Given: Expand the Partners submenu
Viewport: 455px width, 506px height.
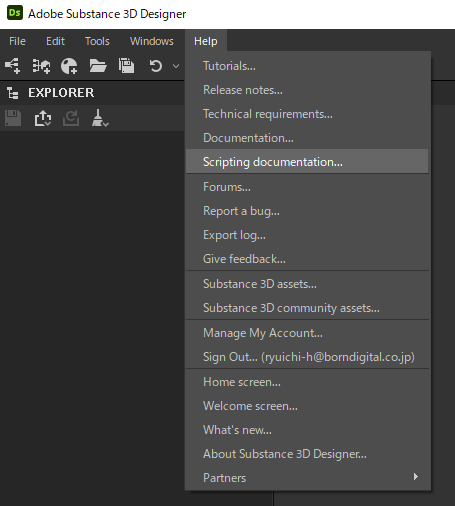Looking at the screenshot, I should [x=307, y=477].
